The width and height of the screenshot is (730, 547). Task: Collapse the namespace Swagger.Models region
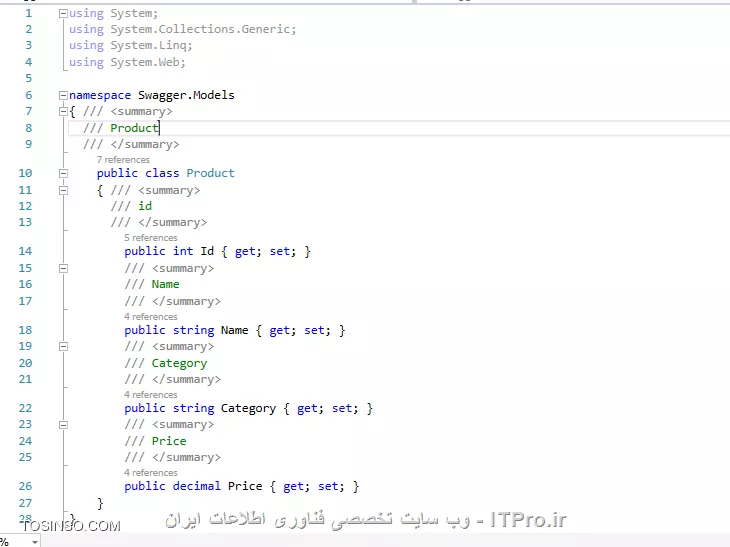click(63, 95)
